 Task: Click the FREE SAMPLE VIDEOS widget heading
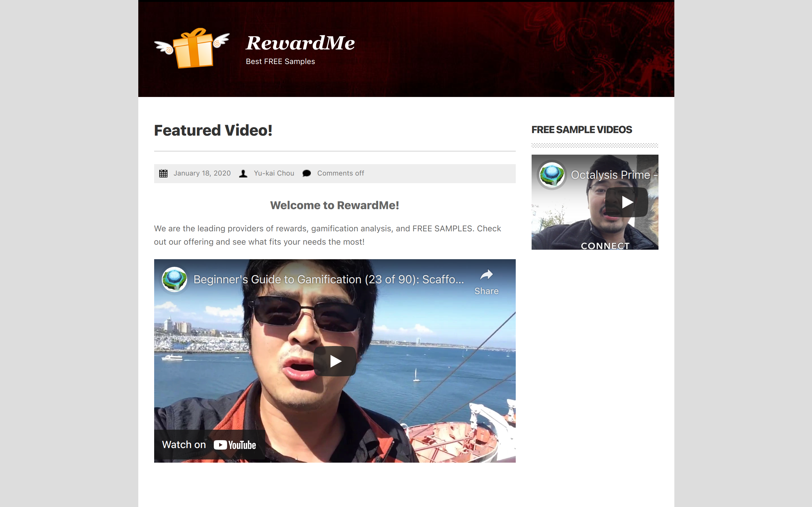pos(581,130)
